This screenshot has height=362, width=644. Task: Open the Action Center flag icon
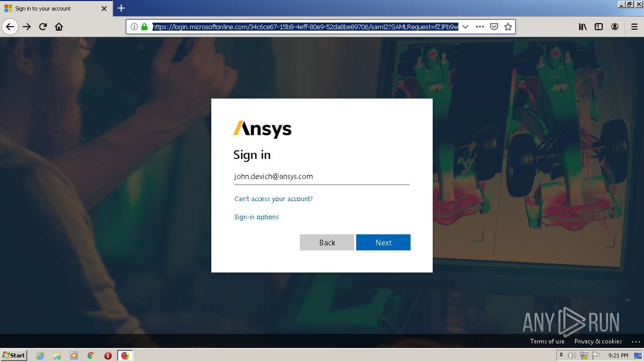click(x=596, y=355)
